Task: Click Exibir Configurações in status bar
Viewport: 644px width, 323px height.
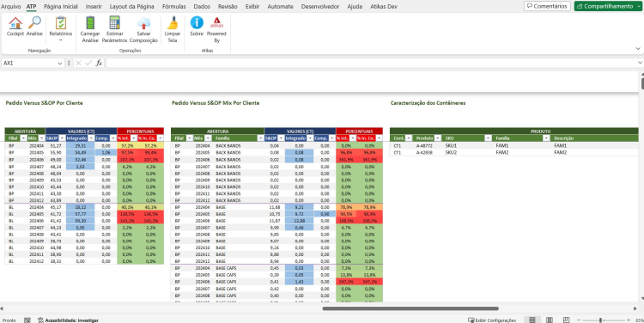Action: coord(492,320)
